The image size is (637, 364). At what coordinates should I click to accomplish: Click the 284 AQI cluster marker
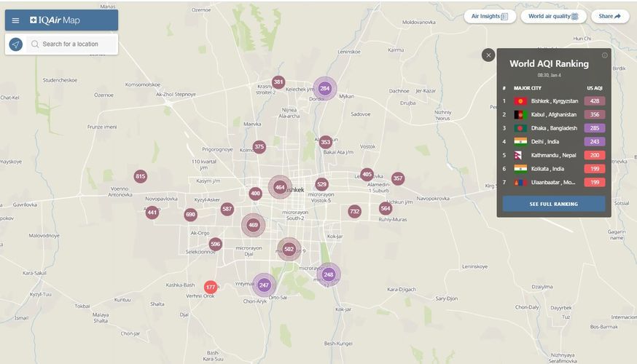point(325,89)
